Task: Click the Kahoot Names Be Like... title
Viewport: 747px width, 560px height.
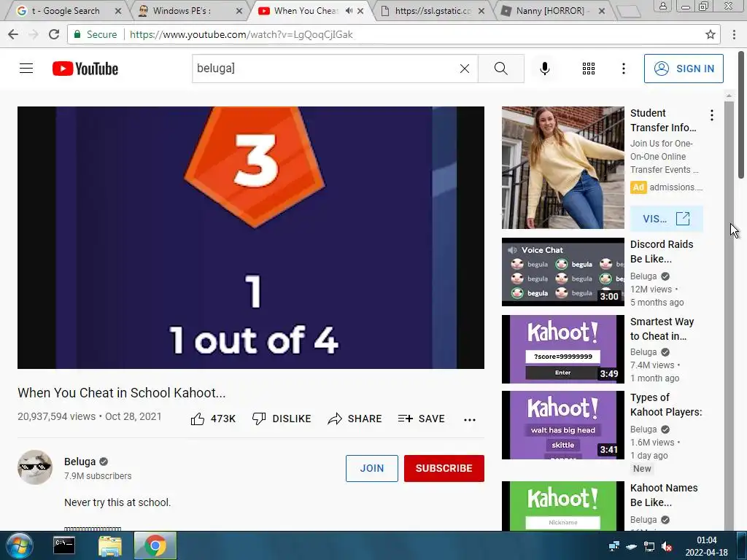Action: [664, 495]
